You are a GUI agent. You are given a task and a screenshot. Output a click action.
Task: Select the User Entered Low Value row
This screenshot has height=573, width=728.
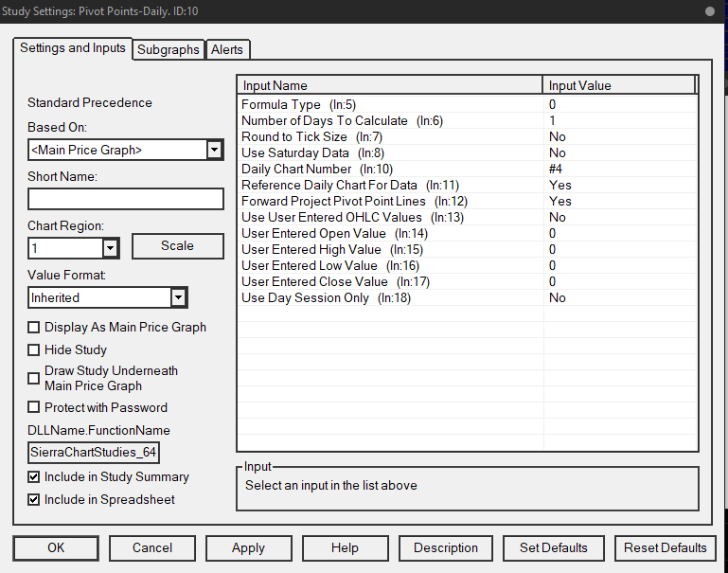click(x=468, y=265)
